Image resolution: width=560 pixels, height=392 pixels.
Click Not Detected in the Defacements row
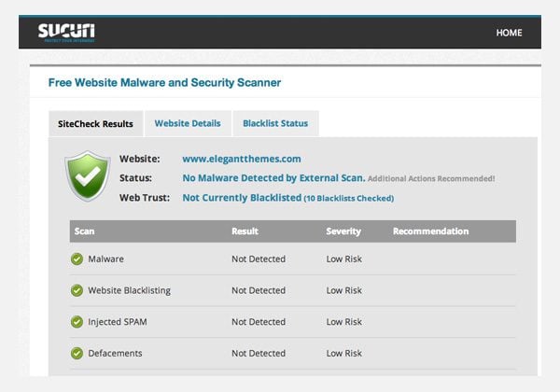point(259,353)
